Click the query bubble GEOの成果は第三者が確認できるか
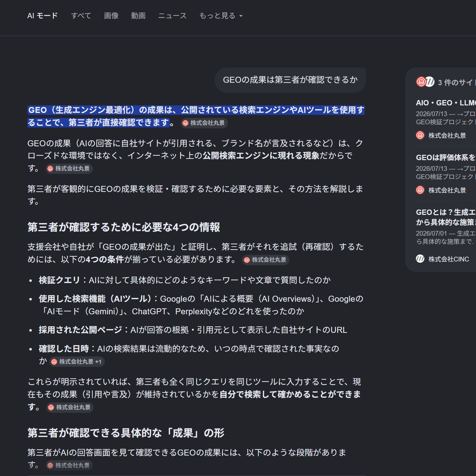Viewport: 476px width, 476px height. (290, 80)
